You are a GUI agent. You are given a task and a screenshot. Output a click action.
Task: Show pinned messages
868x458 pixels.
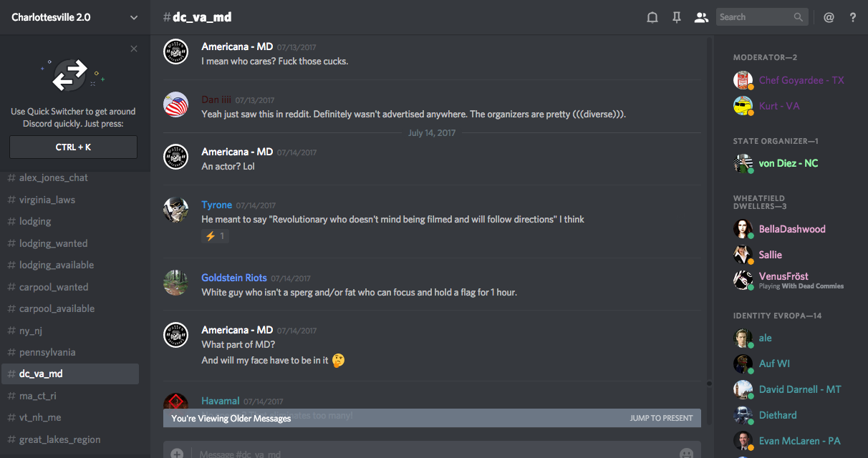pyautogui.click(x=676, y=17)
